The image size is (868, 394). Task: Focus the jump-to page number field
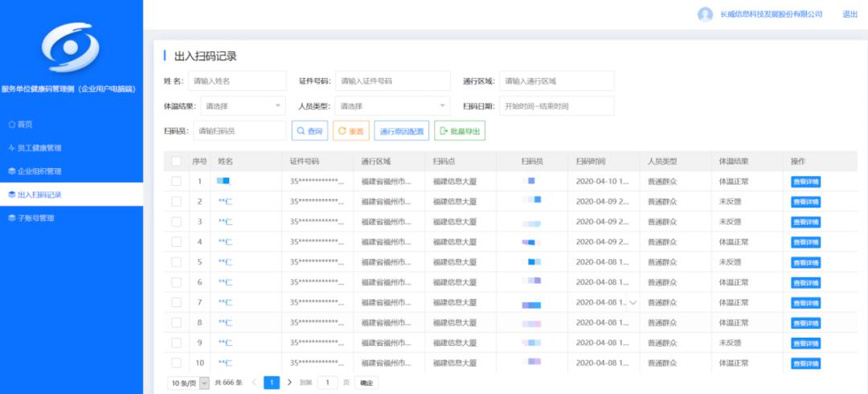(x=328, y=383)
